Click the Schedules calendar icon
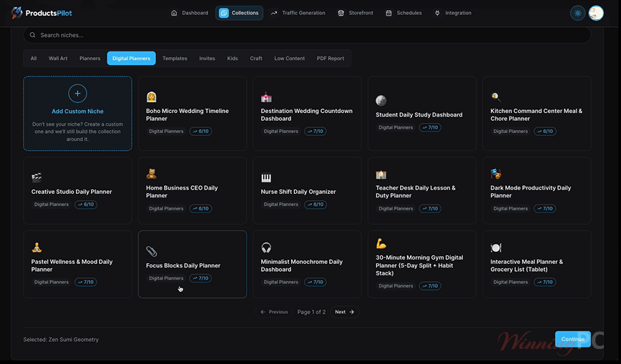Image resolution: width=621 pixels, height=364 pixels. tap(388, 13)
